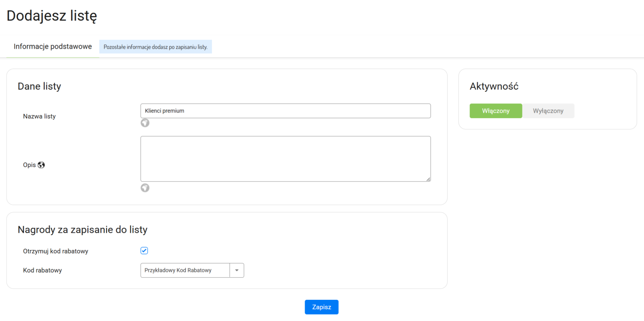Open the Przykładowy Kod Rabatowy select box
Image resolution: width=644 pixels, height=321 pixels.
pos(185,270)
